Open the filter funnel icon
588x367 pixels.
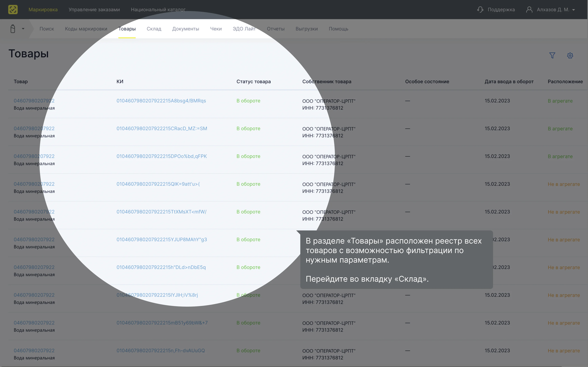[552, 56]
